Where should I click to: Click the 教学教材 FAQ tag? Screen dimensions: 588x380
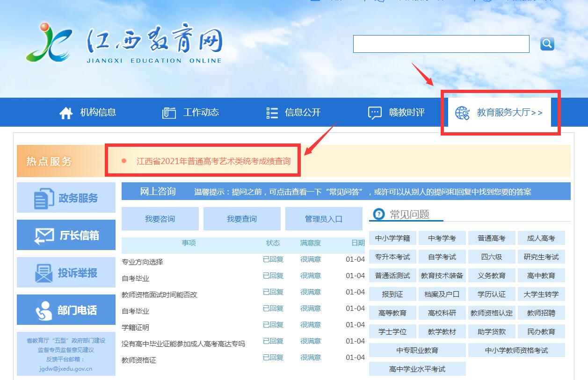tap(442, 331)
